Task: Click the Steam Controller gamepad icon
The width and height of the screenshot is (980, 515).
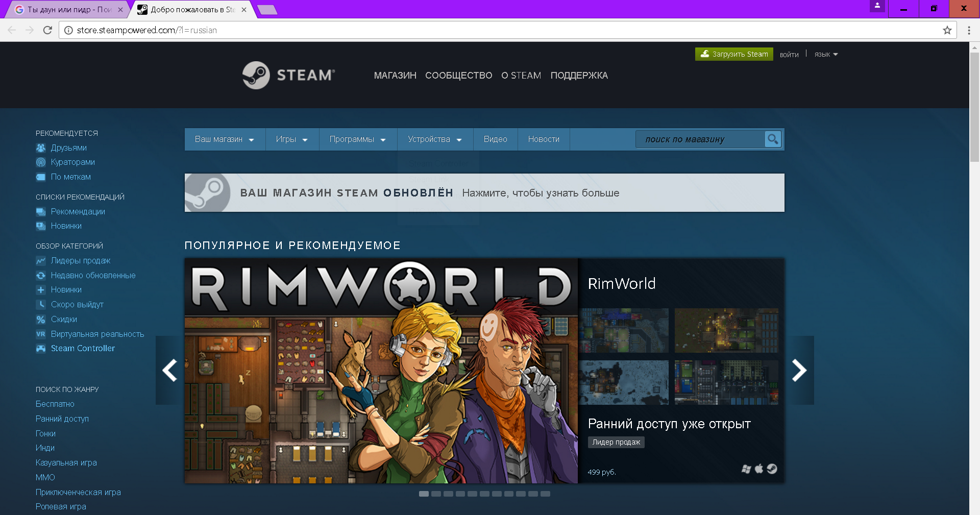Action: point(41,349)
